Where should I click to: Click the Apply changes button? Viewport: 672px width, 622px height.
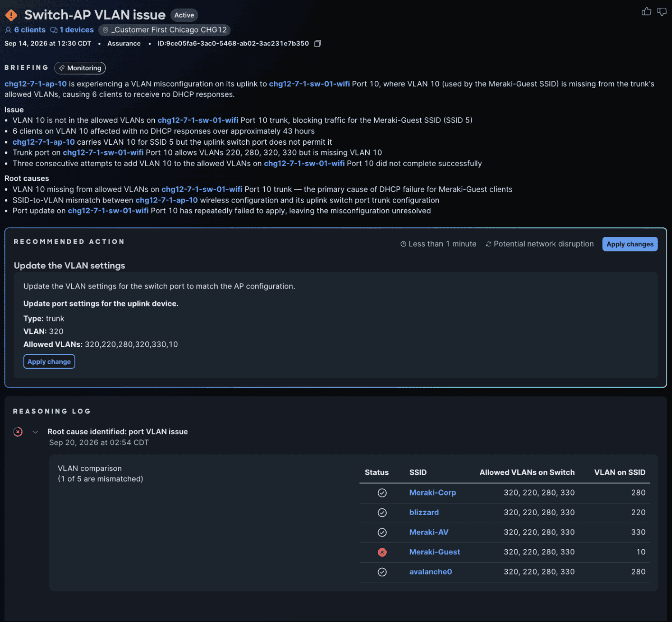click(630, 244)
